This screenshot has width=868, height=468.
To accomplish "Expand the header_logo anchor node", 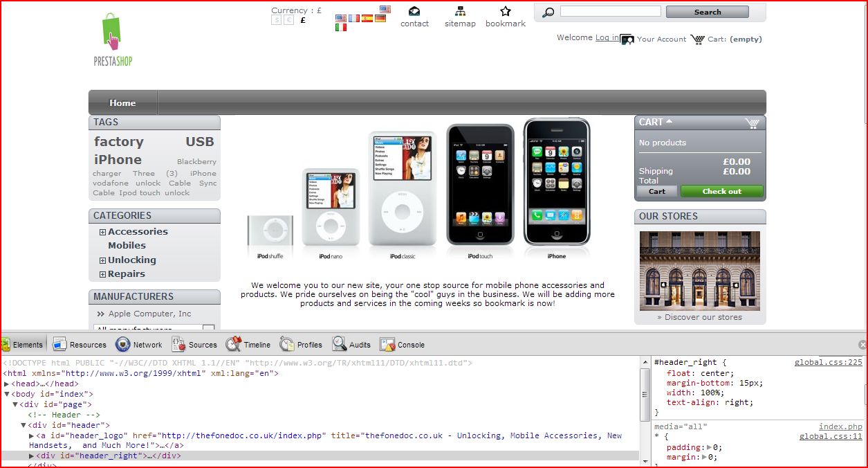I will pyautogui.click(x=32, y=435).
